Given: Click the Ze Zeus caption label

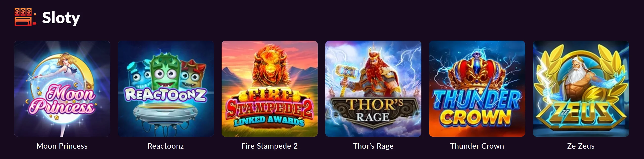Looking at the screenshot, I should click(x=581, y=146).
